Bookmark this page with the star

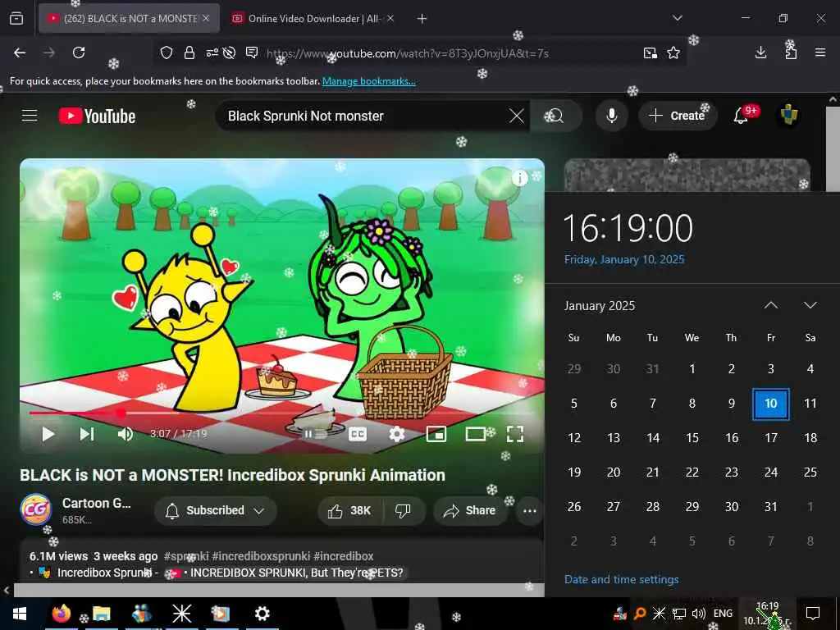(x=673, y=52)
